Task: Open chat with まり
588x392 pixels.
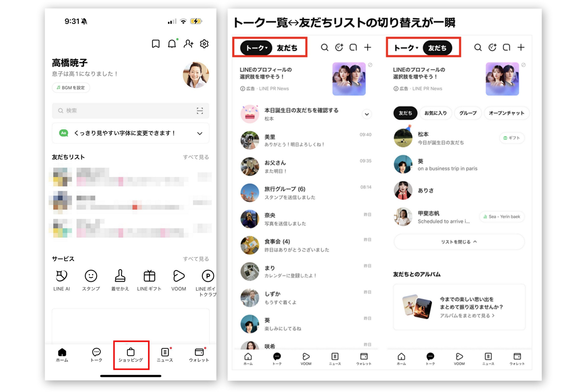Action: (x=306, y=271)
